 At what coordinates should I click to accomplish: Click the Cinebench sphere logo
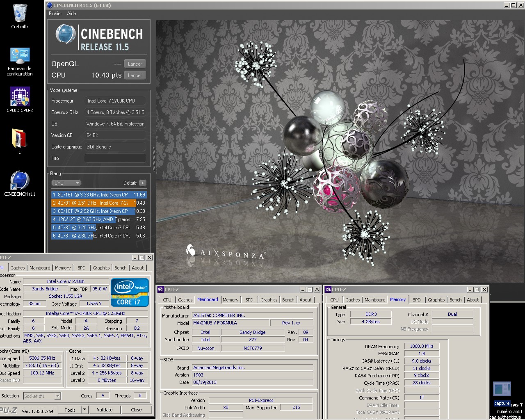(x=66, y=34)
